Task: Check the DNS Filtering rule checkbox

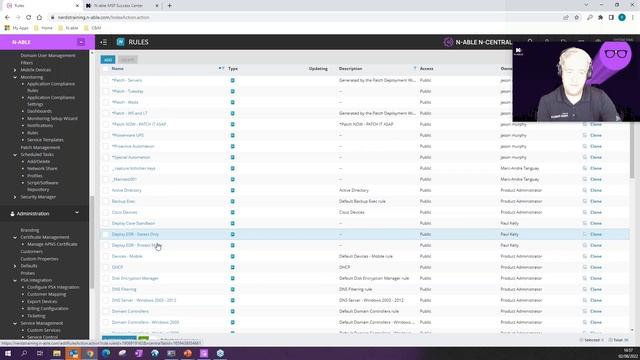Action: (106, 289)
